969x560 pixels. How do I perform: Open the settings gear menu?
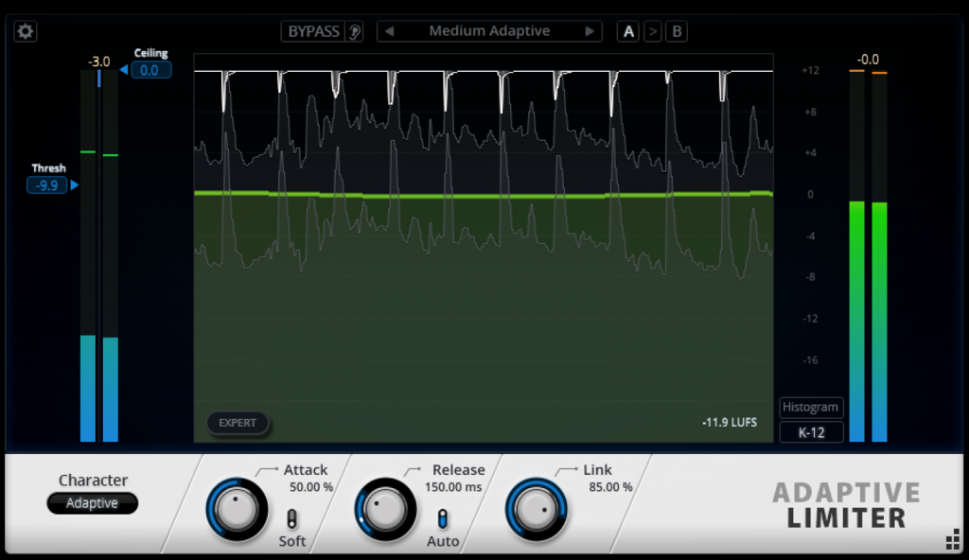pos(26,31)
